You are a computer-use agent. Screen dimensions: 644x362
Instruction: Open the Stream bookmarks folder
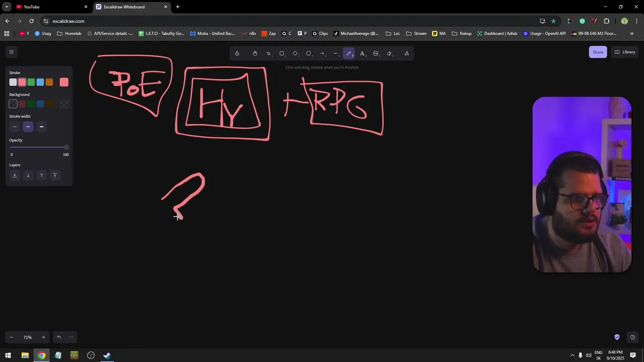point(416,34)
